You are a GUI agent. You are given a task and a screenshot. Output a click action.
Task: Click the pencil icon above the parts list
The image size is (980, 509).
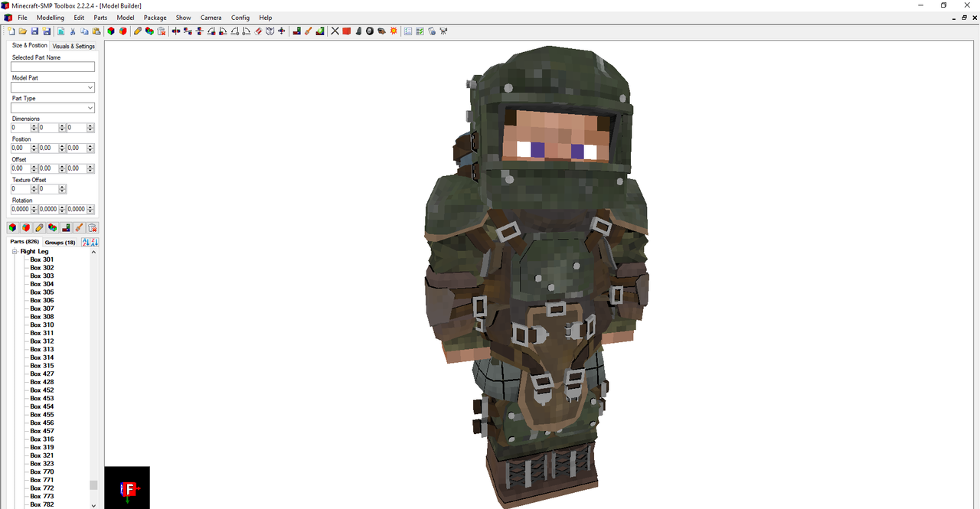pos(39,227)
